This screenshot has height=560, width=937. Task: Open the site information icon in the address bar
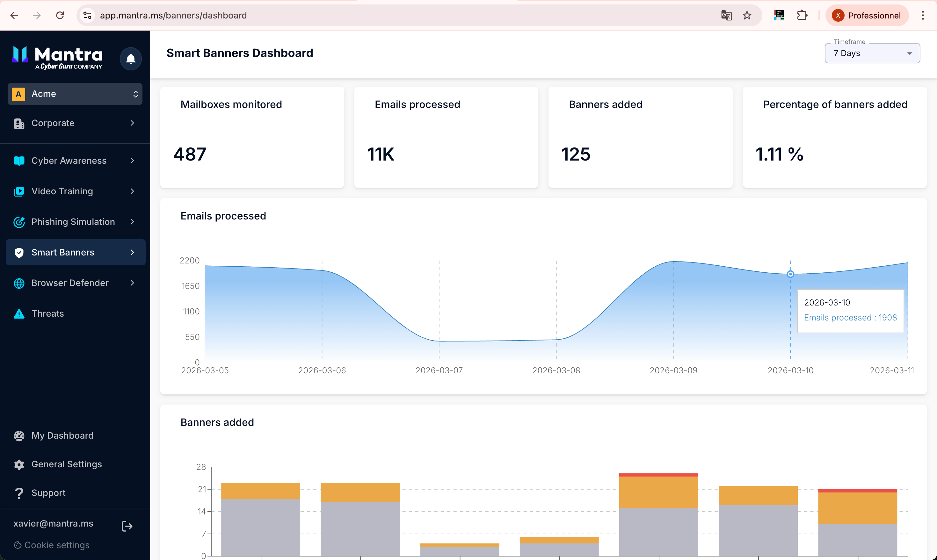[x=87, y=16]
